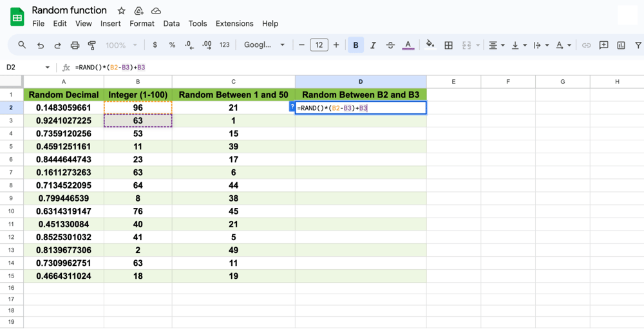Viewport: 644px width, 329px height.
Task: Click Format as currency button
Action: pyautogui.click(x=155, y=45)
